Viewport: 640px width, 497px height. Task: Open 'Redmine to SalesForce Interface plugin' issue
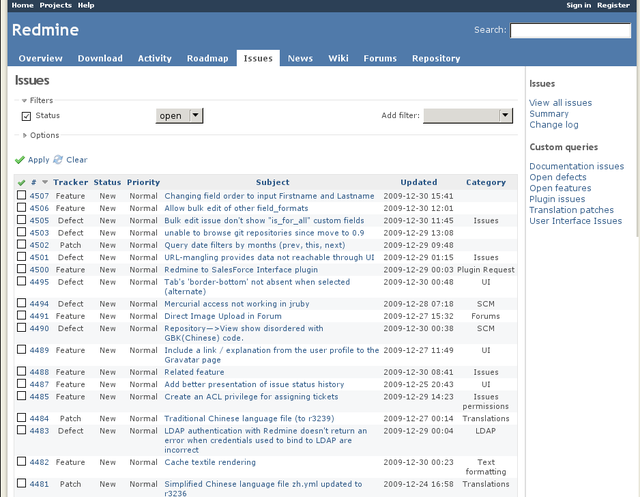click(x=241, y=270)
